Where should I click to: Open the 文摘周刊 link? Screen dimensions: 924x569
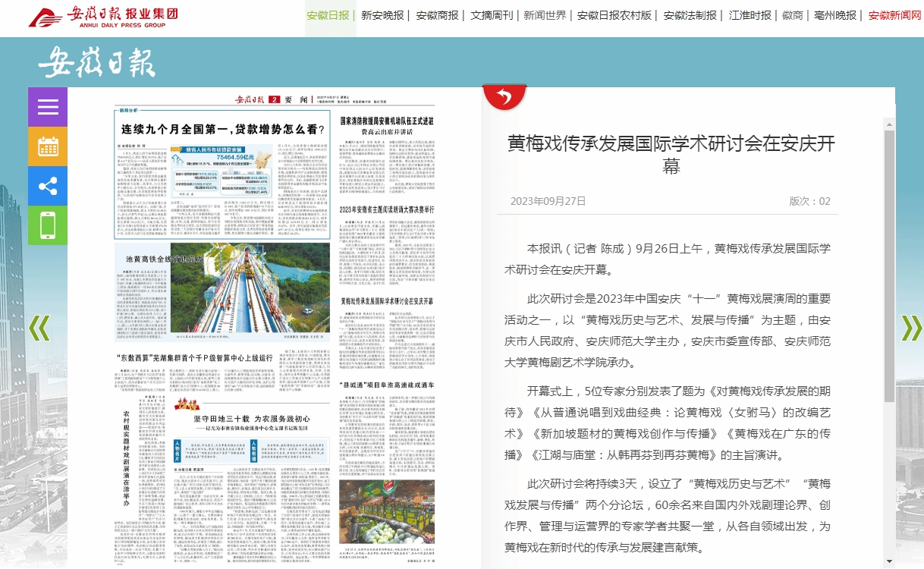[492, 15]
